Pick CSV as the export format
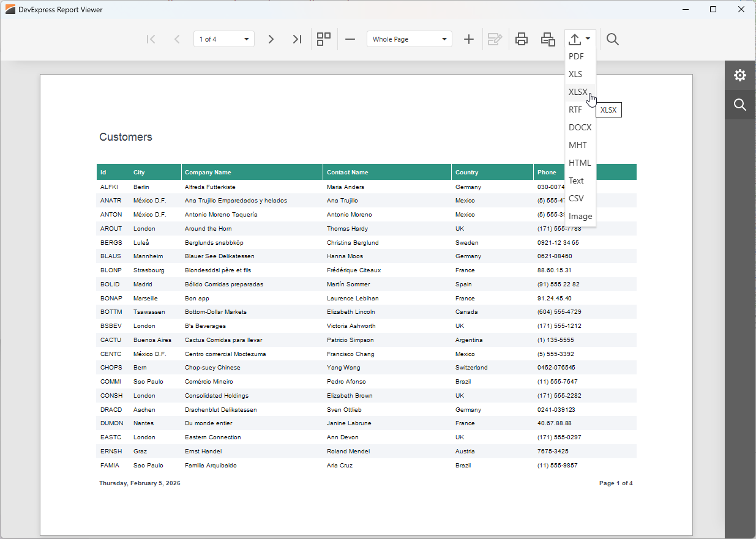This screenshot has width=756, height=539. [x=576, y=198]
